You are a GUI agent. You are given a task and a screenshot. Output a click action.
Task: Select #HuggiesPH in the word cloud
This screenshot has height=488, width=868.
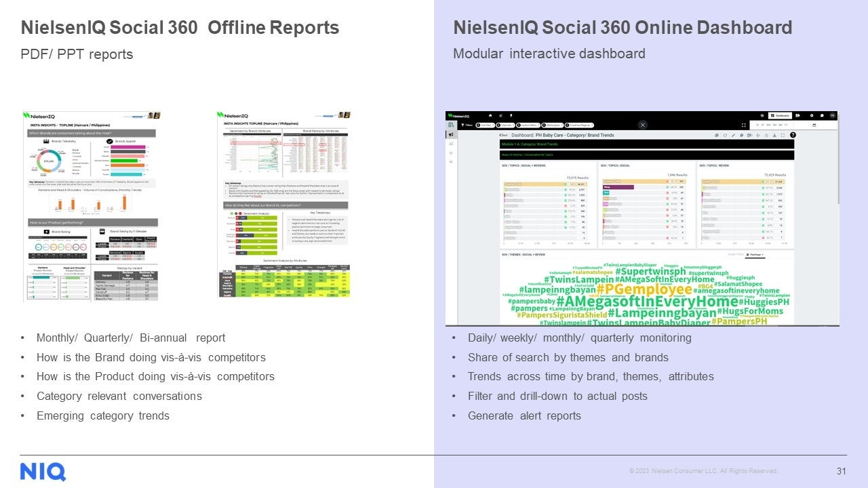764,302
